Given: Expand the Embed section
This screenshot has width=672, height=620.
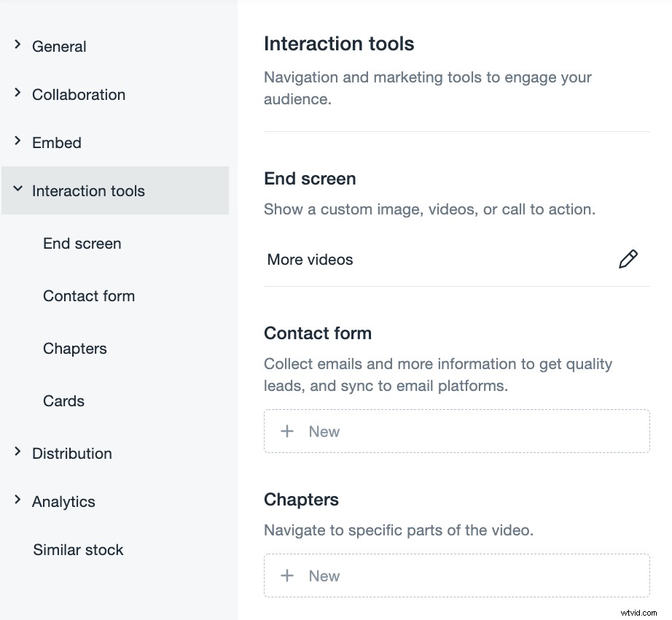Looking at the screenshot, I should [x=57, y=142].
